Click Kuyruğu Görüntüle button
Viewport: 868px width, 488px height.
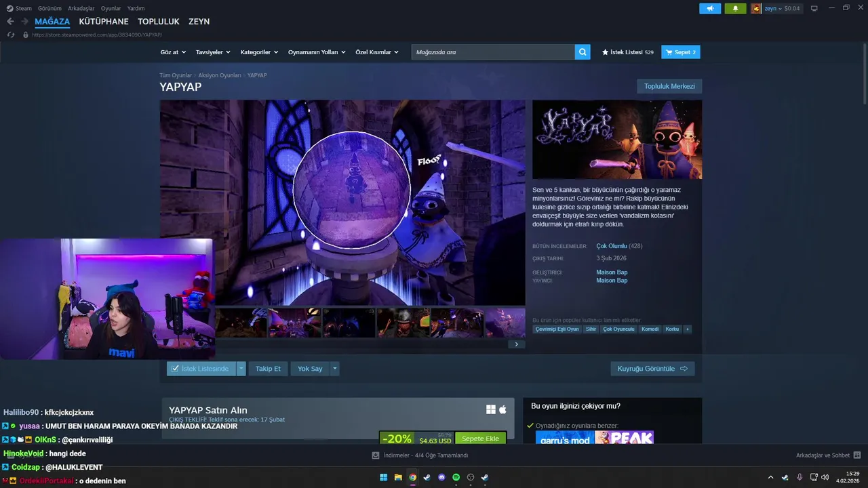[x=652, y=369]
